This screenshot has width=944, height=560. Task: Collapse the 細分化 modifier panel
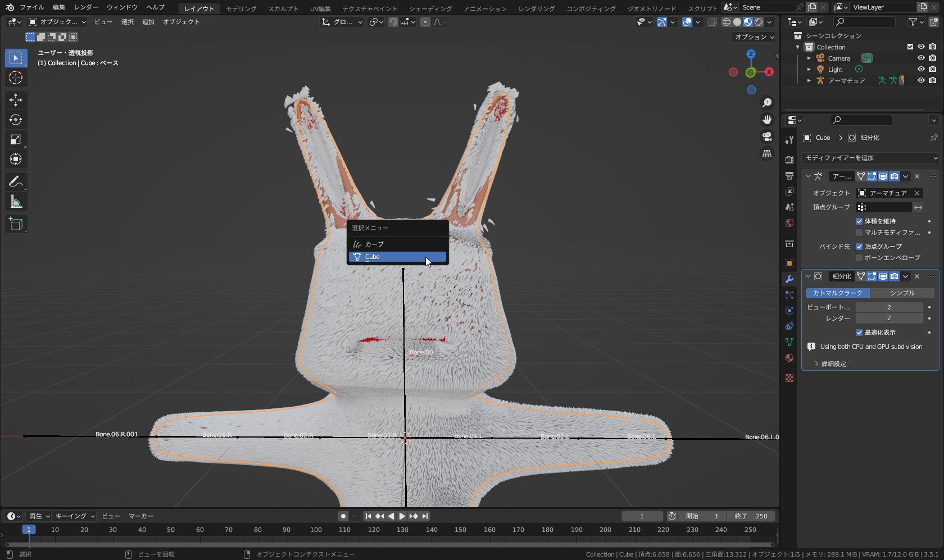(x=808, y=276)
